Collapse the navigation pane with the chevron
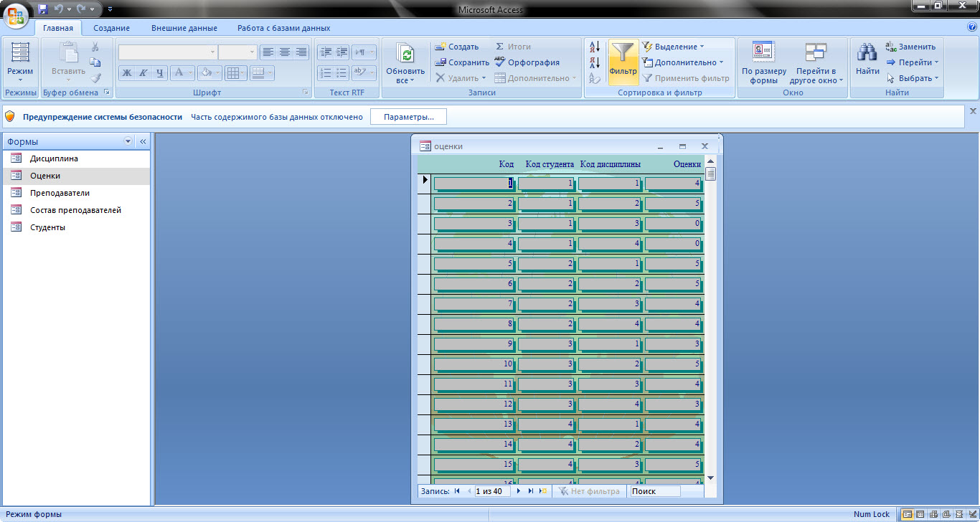The width and height of the screenshot is (980, 522). click(143, 141)
